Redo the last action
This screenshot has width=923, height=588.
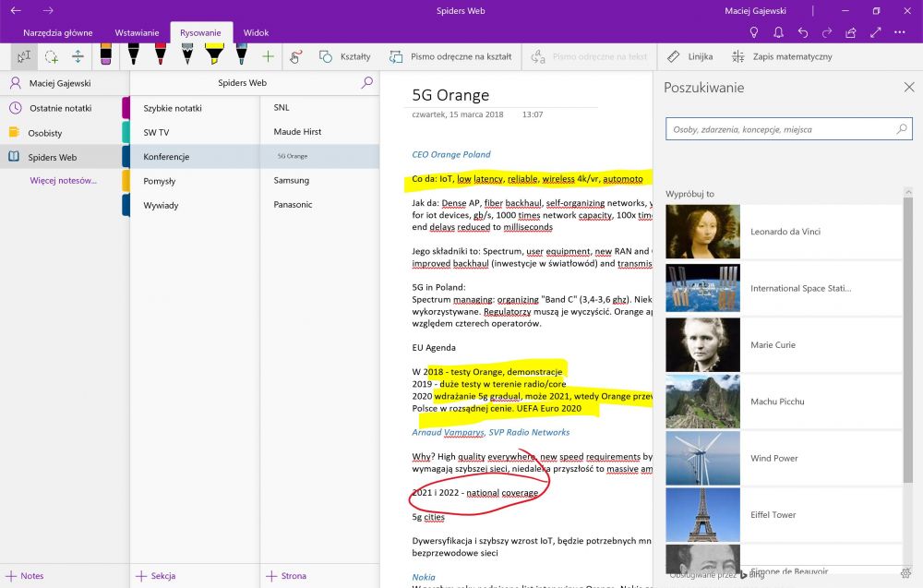tap(827, 33)
